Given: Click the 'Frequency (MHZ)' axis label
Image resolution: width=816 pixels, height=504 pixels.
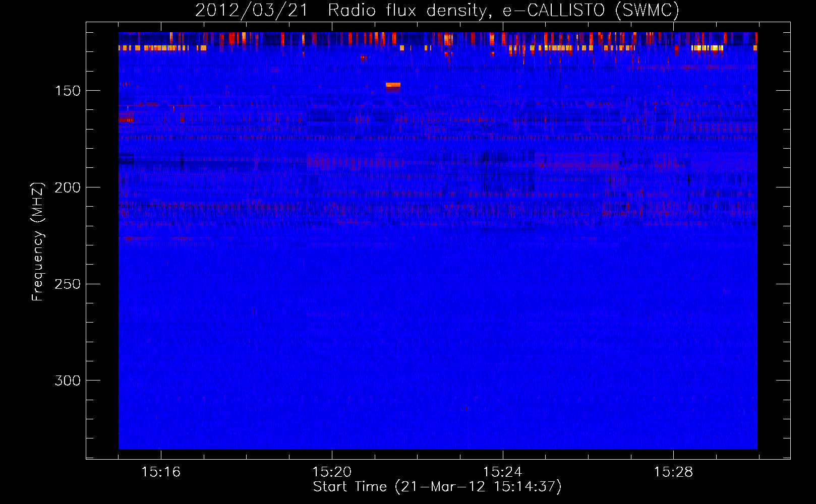Looking at the screenshot, I should 38,242.
